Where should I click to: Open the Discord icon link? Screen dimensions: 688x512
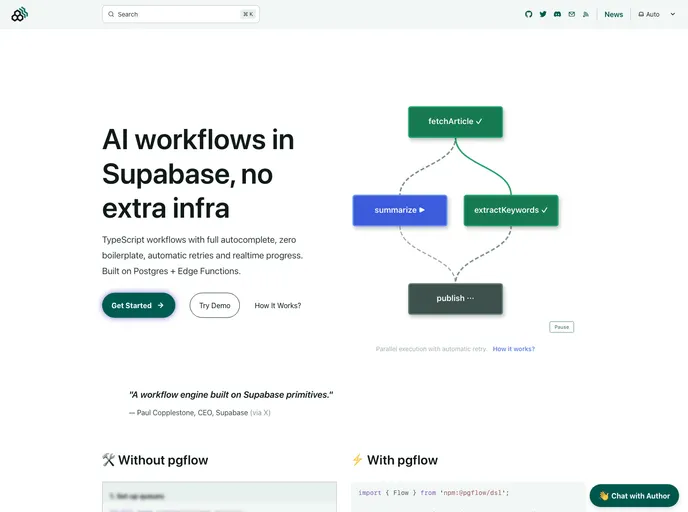557,14
